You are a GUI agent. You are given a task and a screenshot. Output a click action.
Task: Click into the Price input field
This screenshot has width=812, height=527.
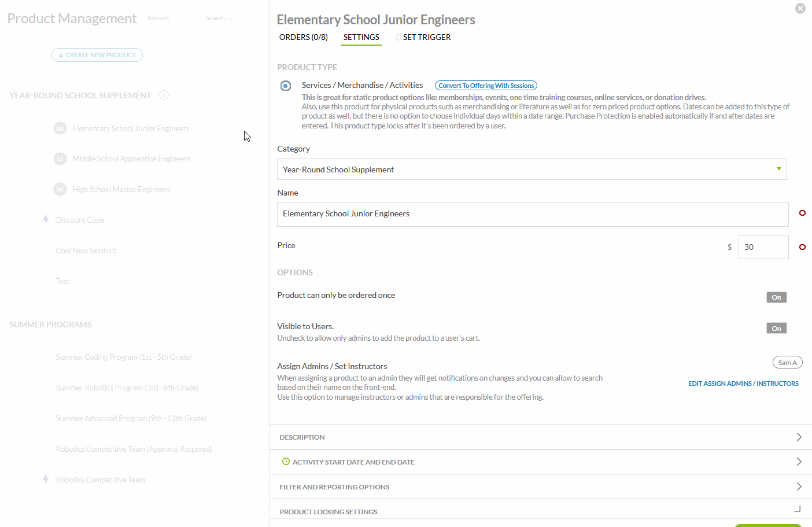(x=763, y=247)
